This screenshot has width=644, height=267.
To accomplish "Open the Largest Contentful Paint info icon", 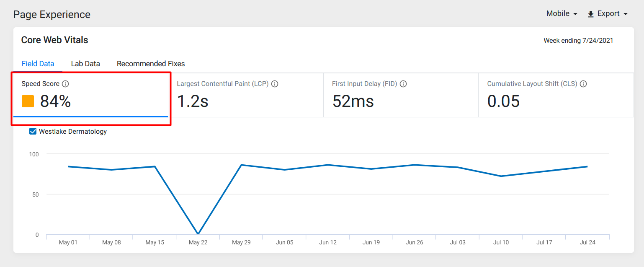I will pyautogui.click(x=275, y=84).
